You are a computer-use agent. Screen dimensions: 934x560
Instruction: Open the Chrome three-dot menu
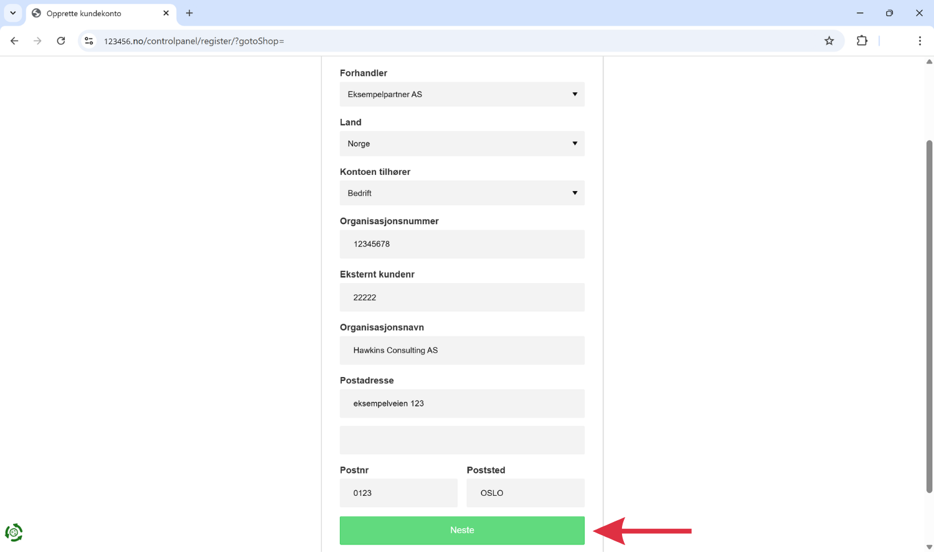click(x=920, y=41)
